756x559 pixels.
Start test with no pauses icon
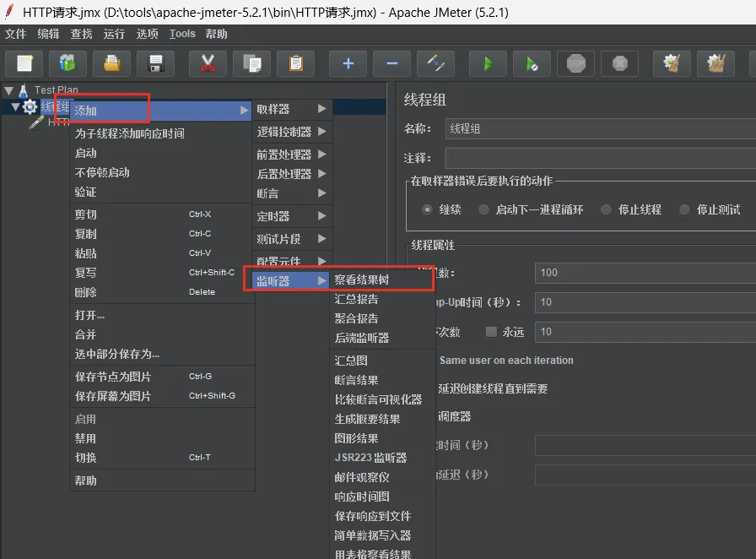532,63
